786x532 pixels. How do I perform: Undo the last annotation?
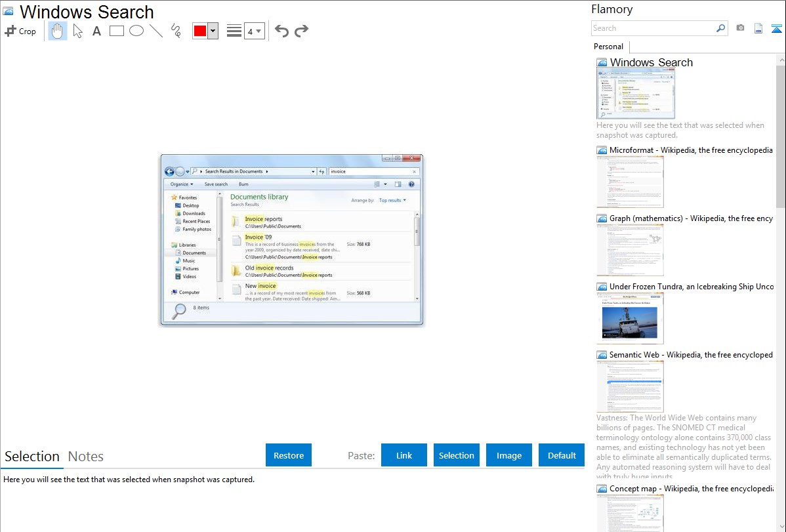click(281, 31)
